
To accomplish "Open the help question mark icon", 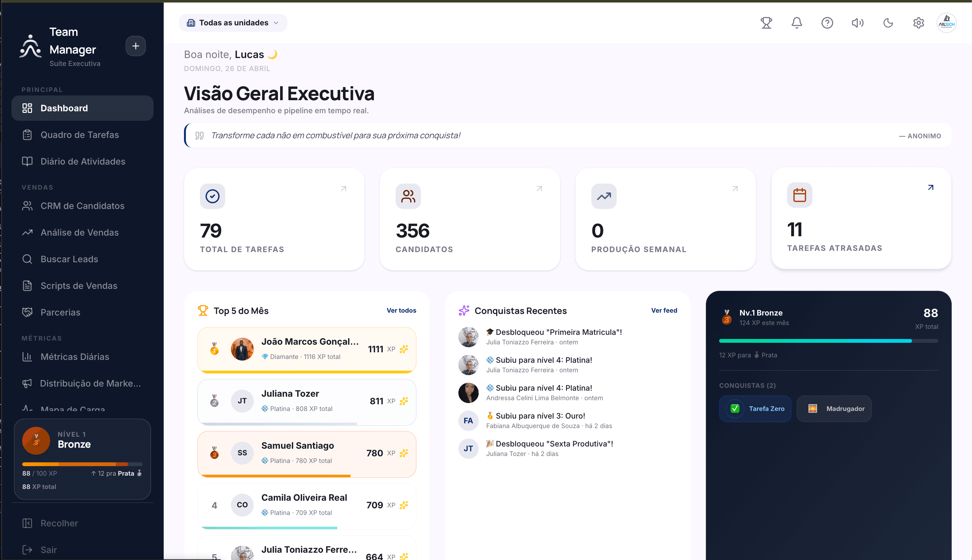I will coord(827,23).
